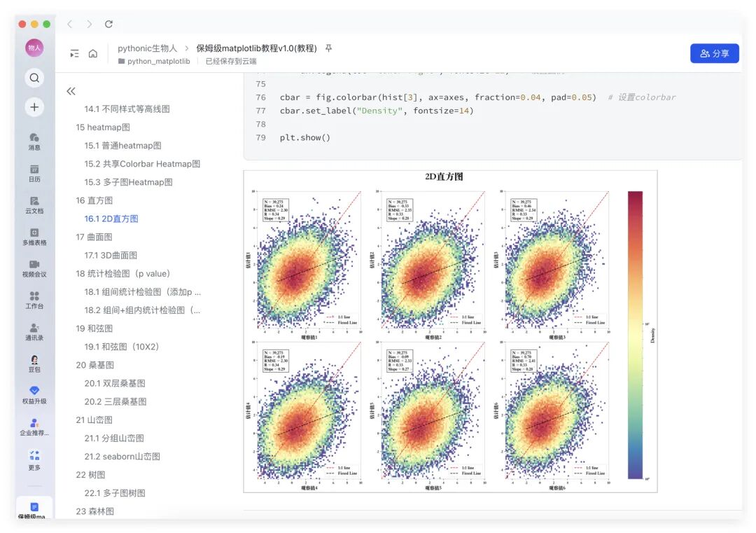Toggle the outline list icon in header
Image resolution: width=756 pixels, height=533 pixels.
click(x=74, y=53)
